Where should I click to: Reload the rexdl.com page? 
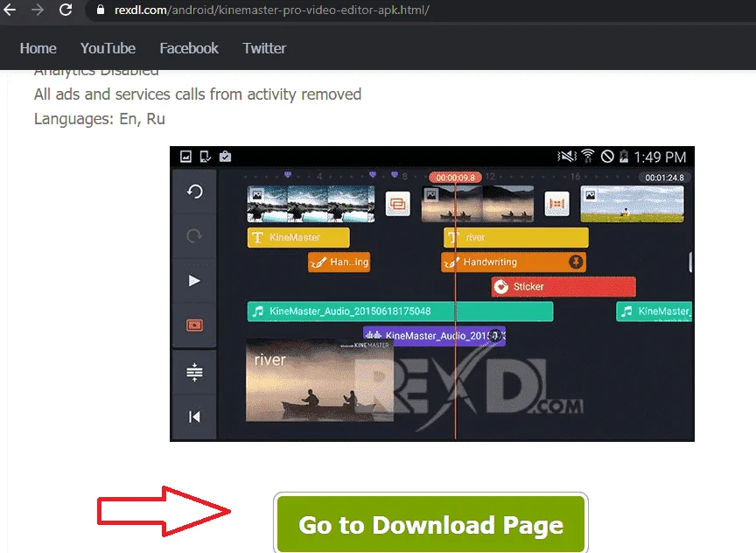pyautogui.click(x=66, y=10)
